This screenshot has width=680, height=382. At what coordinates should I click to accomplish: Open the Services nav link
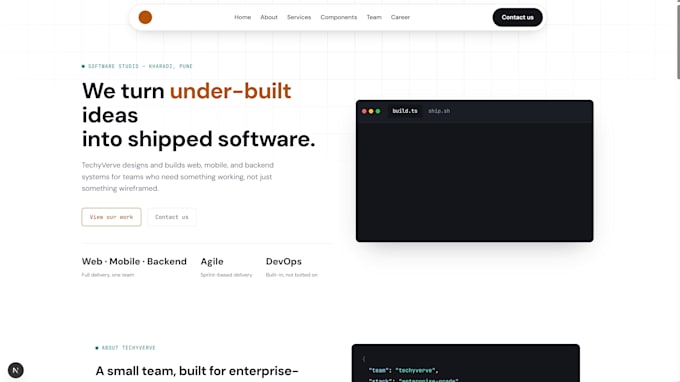[x=299, y=17]
